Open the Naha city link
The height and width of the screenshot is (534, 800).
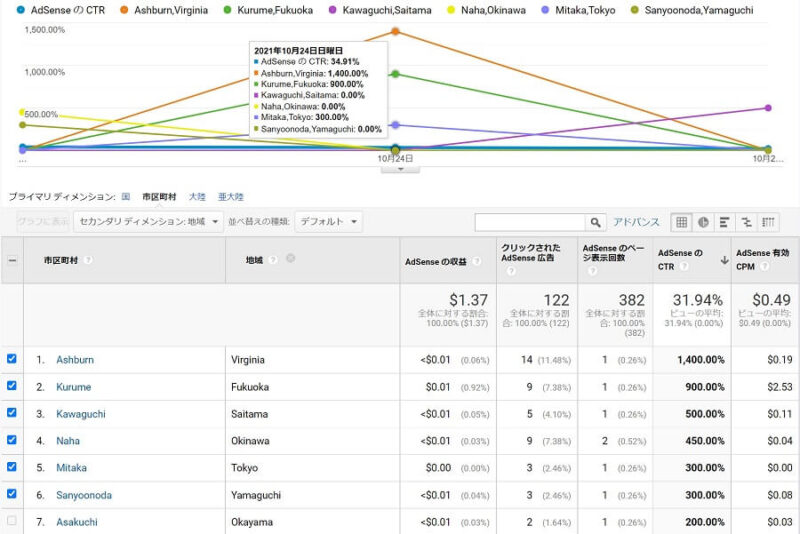[x=68, y=441]
